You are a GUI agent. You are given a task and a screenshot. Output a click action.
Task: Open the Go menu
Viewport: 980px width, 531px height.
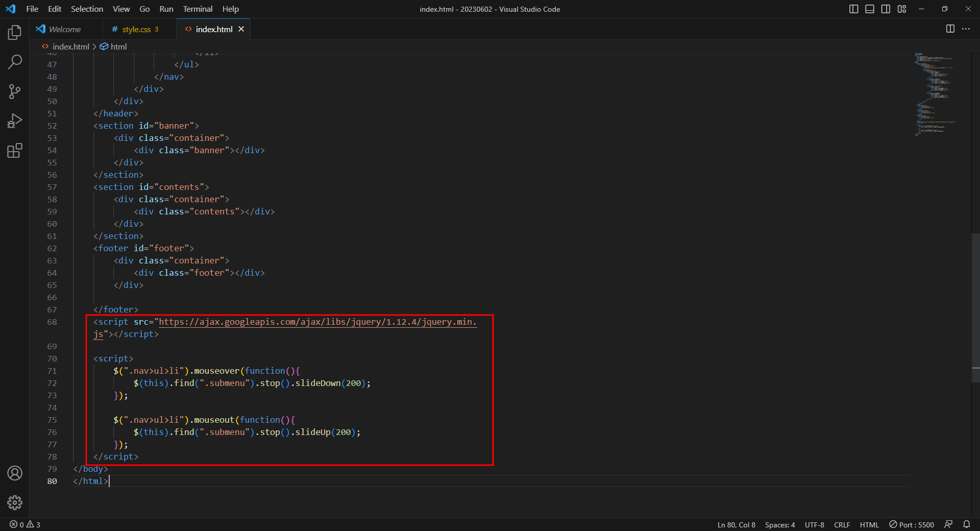(x=144, y=9)
